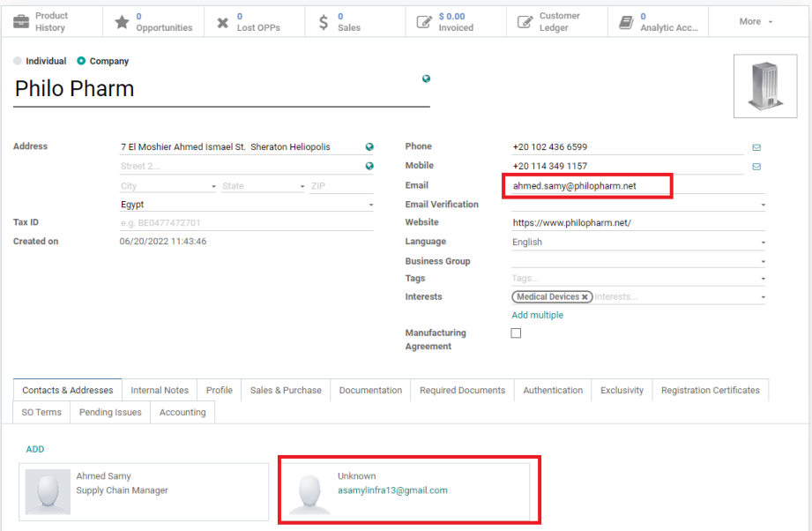The width and height of the screenshot is (812, 531).
Task: Open the Authentication tab
Action: [553, 390]
